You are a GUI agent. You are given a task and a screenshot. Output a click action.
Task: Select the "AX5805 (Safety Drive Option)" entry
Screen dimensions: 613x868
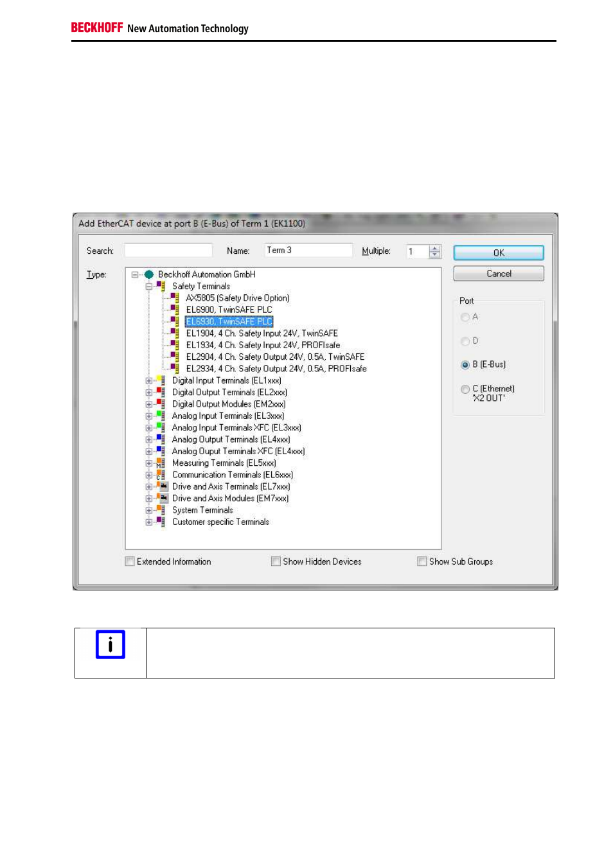[x=238, y=298]
